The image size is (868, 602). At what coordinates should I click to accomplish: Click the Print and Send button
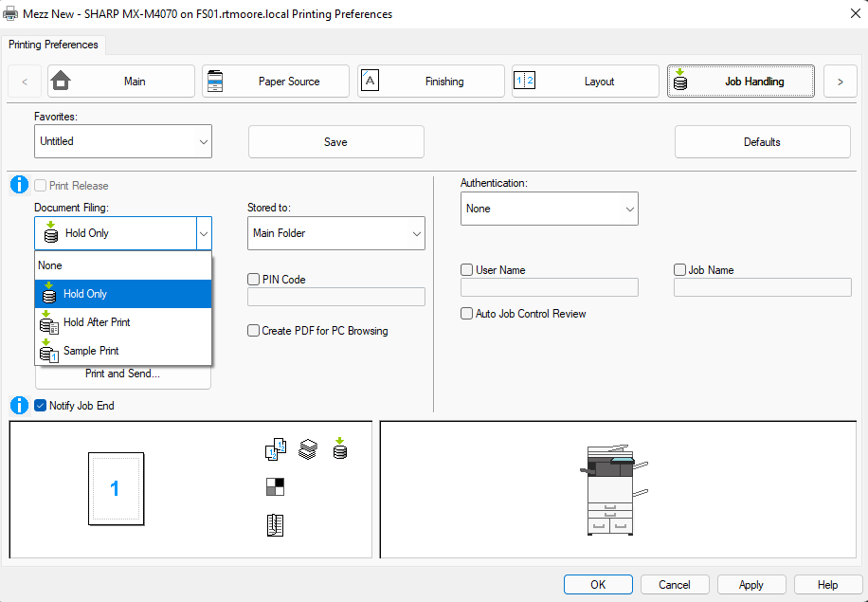(x=123, y=376)
